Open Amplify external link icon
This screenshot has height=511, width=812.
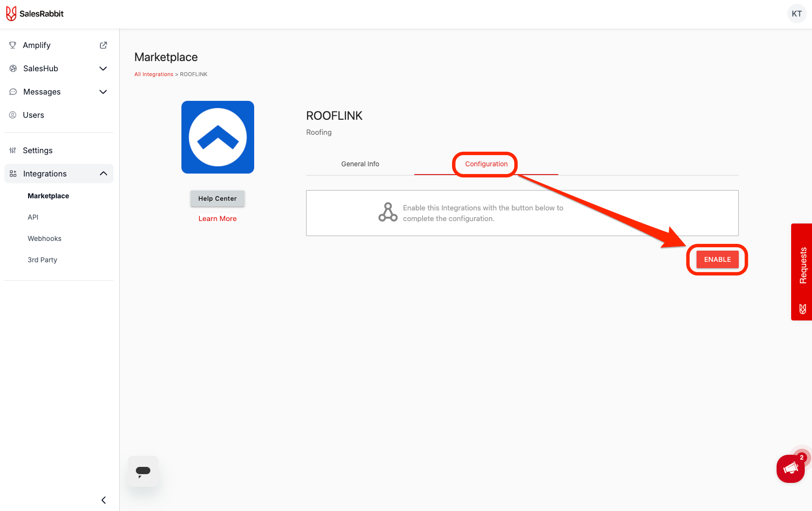[x=103, y=45]
